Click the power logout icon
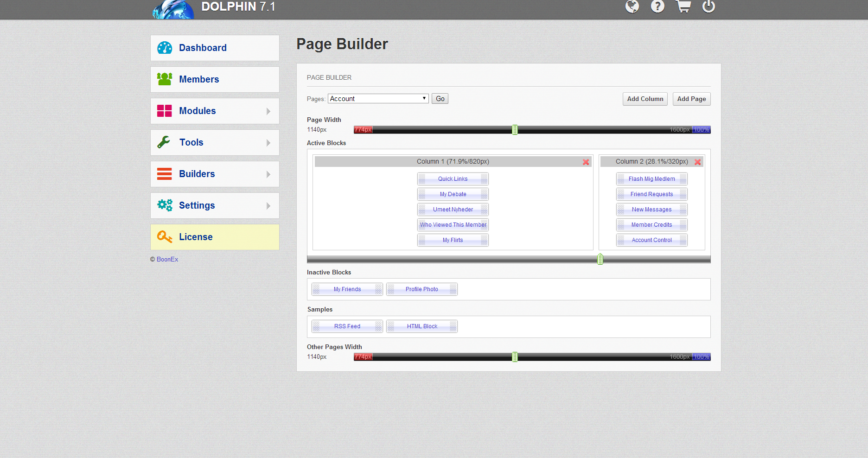 coord(708,6)
